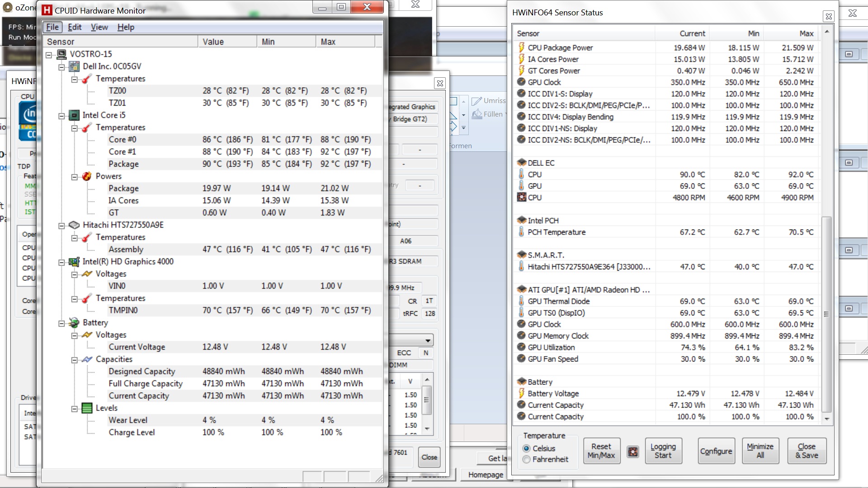Click the CPU Package Power lightning icon
This screenshot has height=488, width=868.
pyautogui.click(x=521, y=47)
